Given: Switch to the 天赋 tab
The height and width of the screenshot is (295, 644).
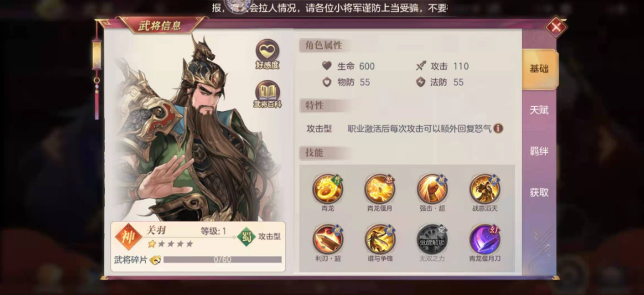Looking at the screenshot, I should coord(539,110).
